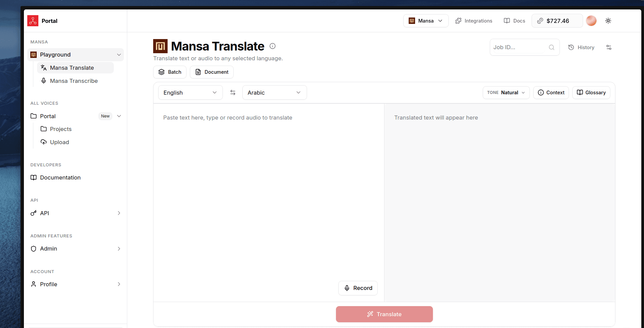View the $727.46 balance
644x328 pixels.
(x=557, y=21)
